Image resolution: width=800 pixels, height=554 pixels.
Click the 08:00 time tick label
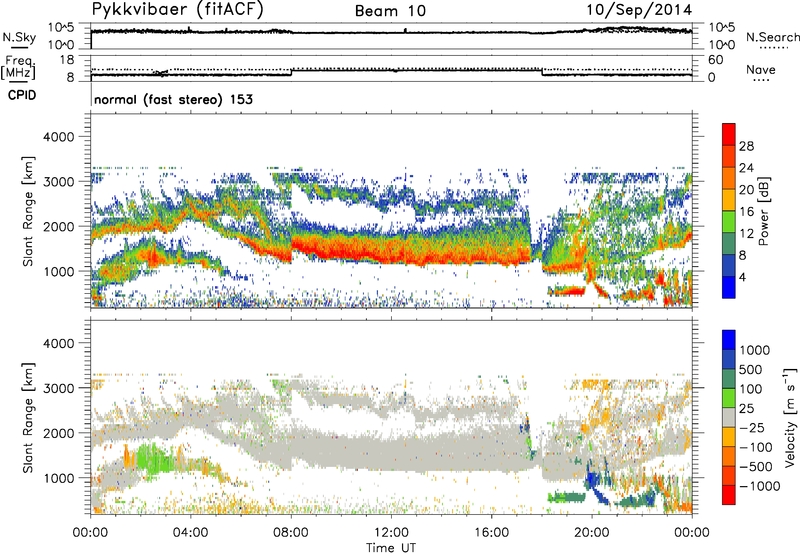(291, 533)
